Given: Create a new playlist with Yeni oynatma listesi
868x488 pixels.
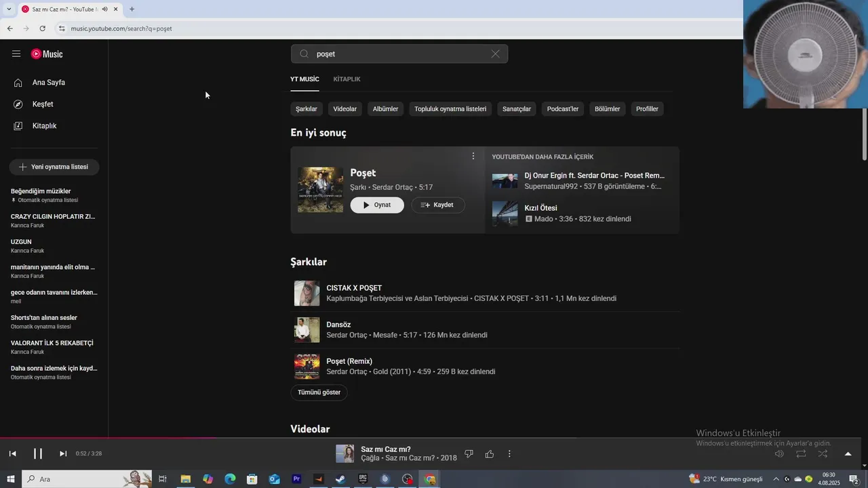Looking at the screenshot, I should point(54,167).
